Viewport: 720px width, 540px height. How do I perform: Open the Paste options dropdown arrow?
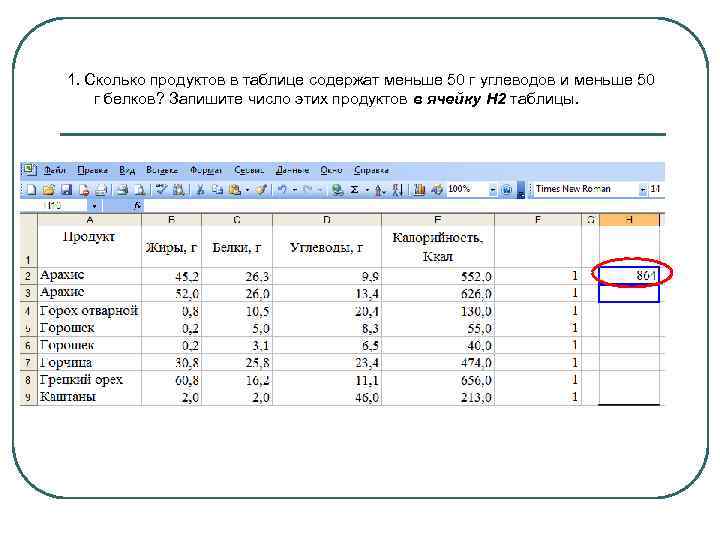247,190
